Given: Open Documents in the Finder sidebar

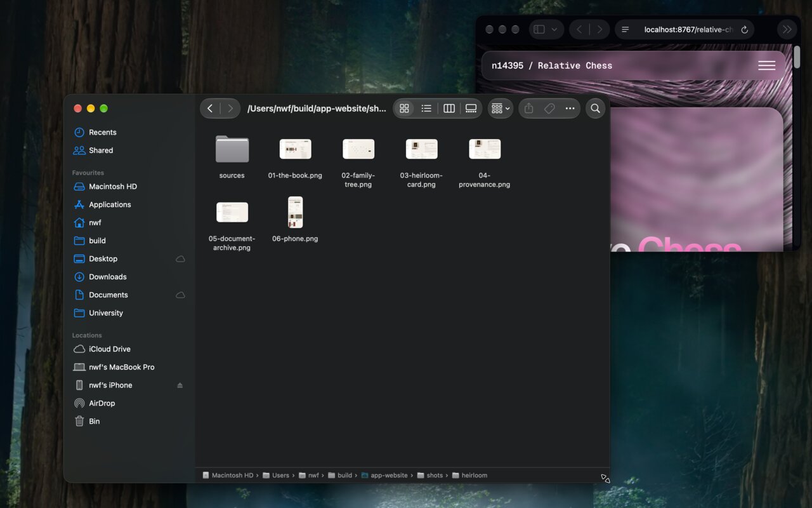Looking at the screenshot, I should (x=129, y=295).
